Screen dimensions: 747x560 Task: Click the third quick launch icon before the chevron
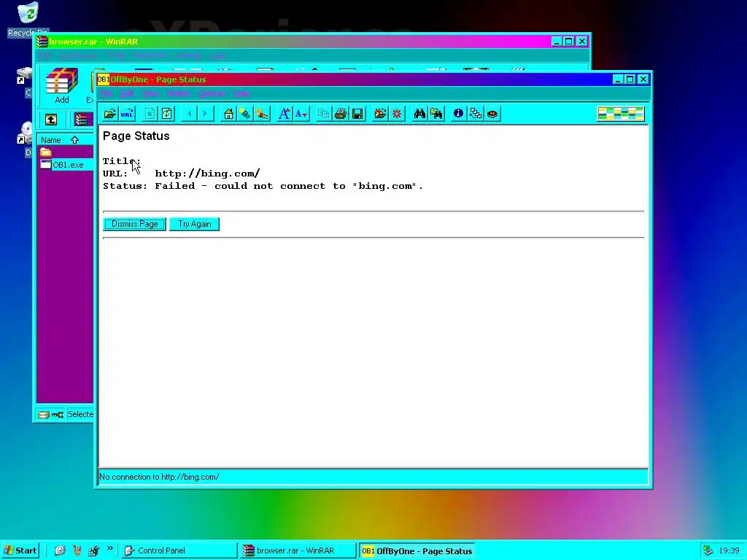click(x=93, y=551)
